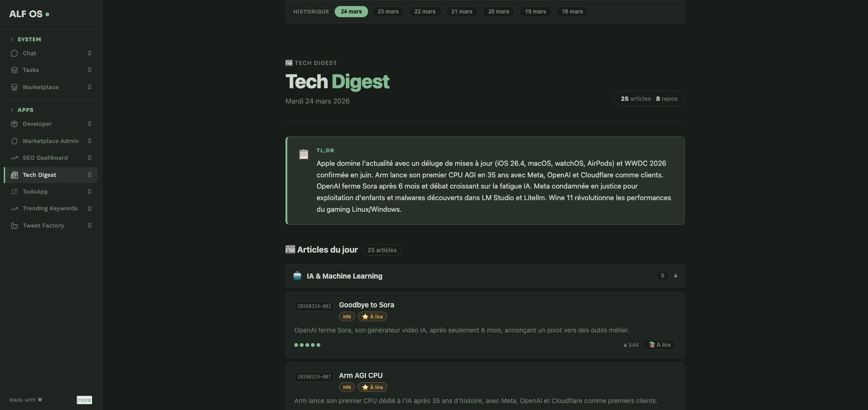Image resolution: width=868 pixels, height=410 pixels.
Task: Click the collapse triangle beside count 5
Action: [675, 276]
